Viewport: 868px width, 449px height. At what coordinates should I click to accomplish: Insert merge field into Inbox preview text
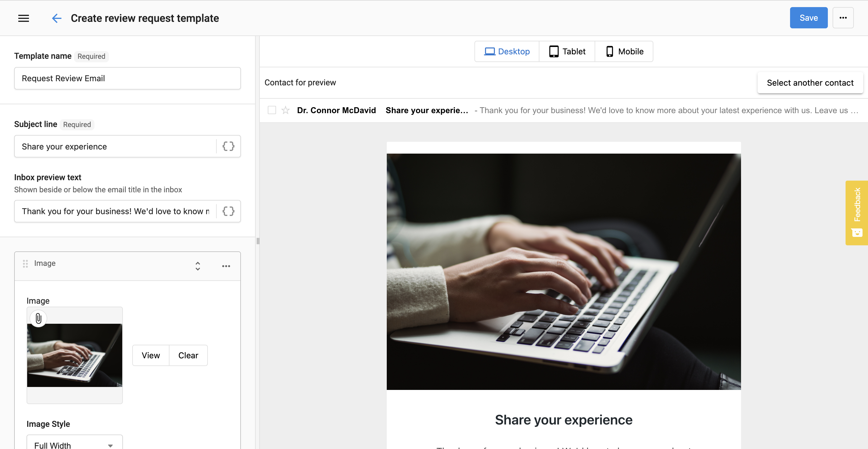229,211
